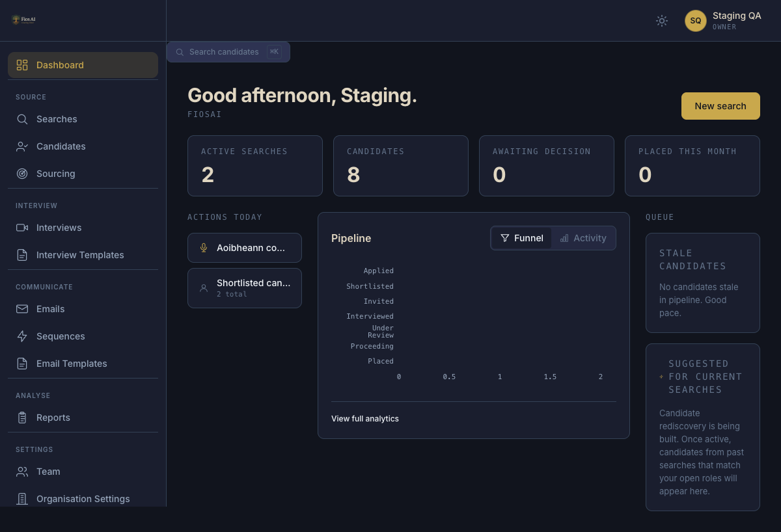This screenshot has height=532, width=781.
Task: Click the SQ user avatar
Action: click(696, 21)
